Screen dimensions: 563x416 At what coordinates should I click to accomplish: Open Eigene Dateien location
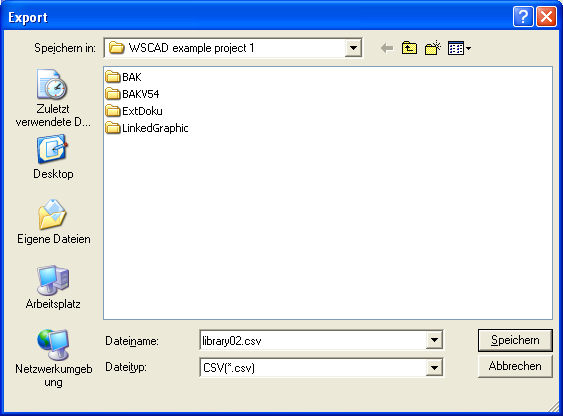53,221
